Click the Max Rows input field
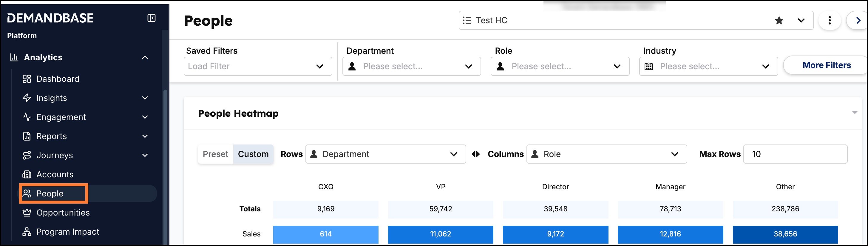This screenshot has height=246, width=868. pos(795,154)
